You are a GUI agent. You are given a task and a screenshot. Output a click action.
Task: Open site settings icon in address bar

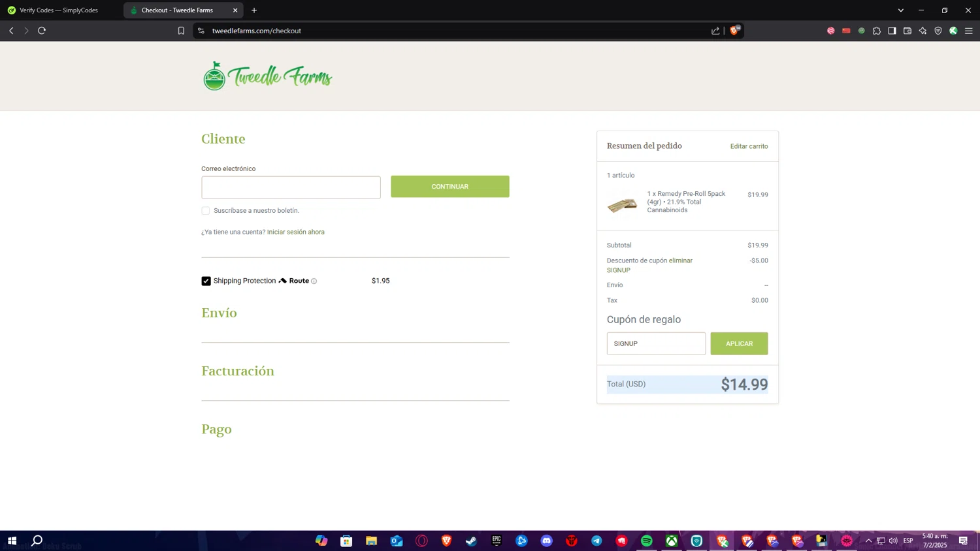201,31
